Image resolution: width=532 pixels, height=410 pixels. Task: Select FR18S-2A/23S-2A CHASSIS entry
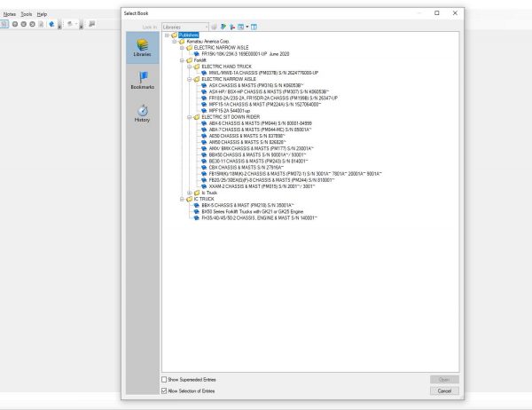tap(273, 98)
